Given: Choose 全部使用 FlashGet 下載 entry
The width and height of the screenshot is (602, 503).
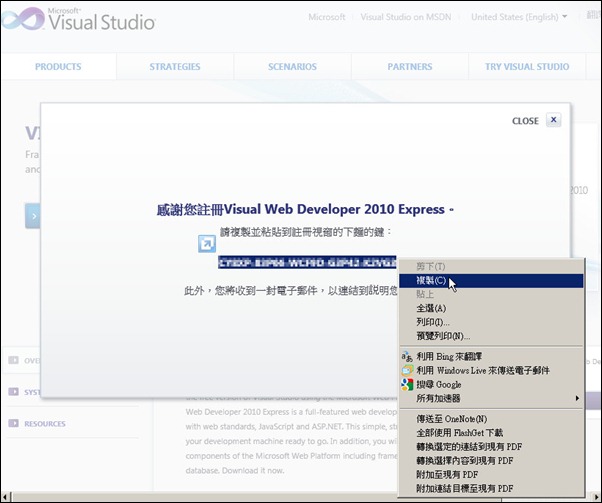Looking at the screenshot, I should pos(491,433).
